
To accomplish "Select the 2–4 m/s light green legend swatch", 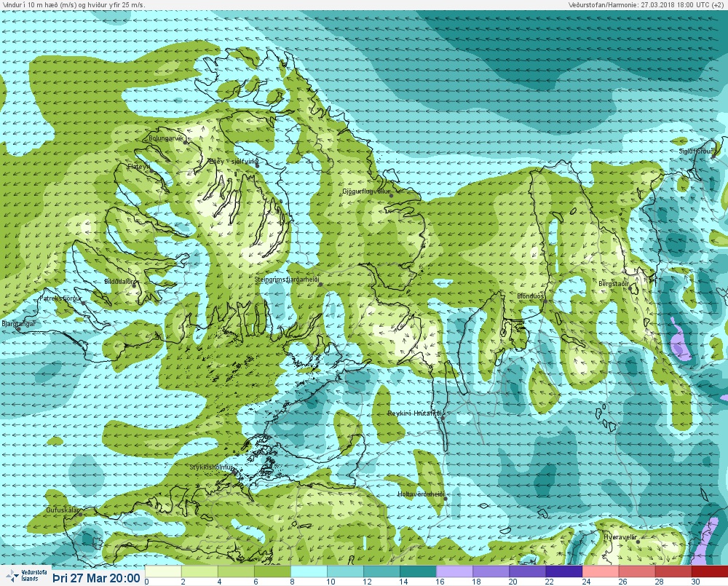I will coord(199,571).
